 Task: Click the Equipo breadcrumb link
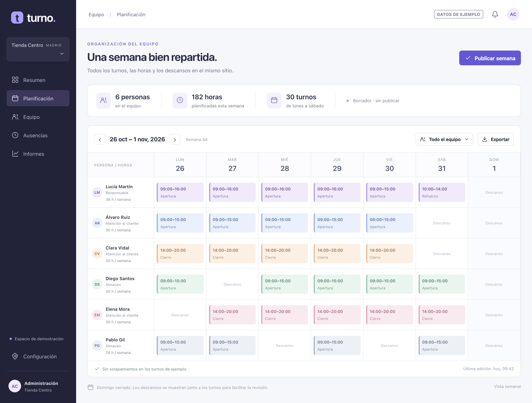pos(96,14)
